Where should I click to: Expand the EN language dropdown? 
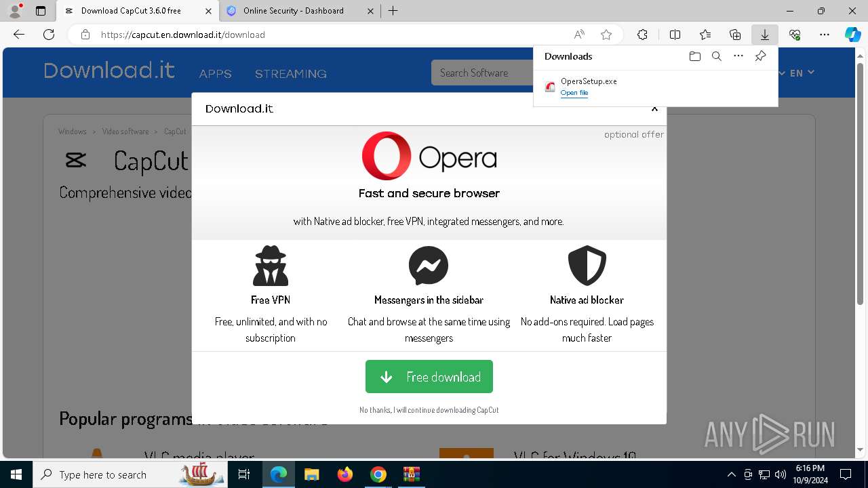(802, 73)
